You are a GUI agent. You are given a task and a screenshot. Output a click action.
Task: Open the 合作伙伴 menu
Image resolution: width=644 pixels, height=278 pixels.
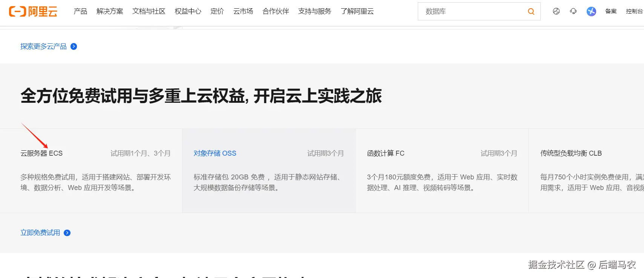(x=276, y=11)
